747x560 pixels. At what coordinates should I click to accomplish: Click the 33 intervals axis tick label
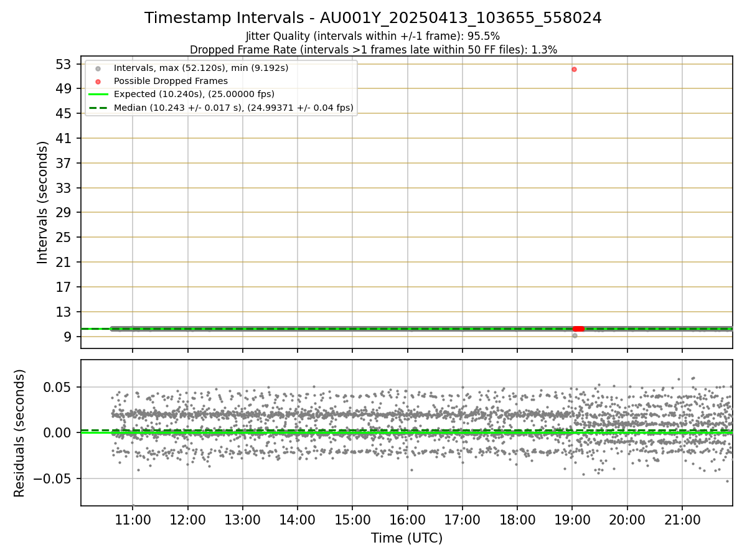[65, 188]
